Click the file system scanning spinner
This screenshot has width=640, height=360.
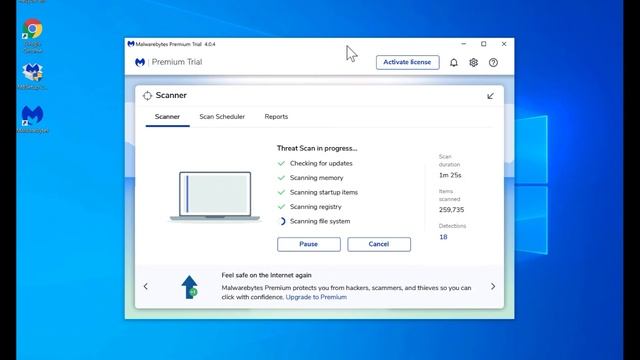tap(282, 221)
